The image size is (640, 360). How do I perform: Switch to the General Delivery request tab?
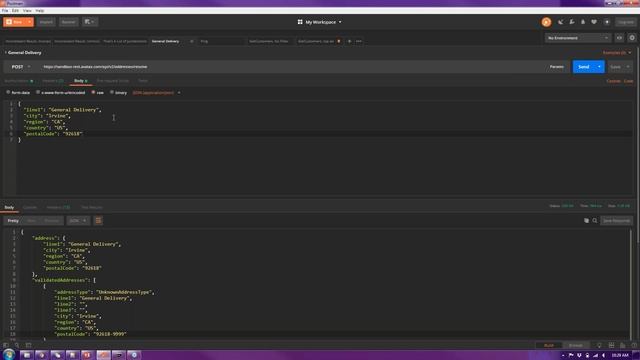tap(165, 41)
